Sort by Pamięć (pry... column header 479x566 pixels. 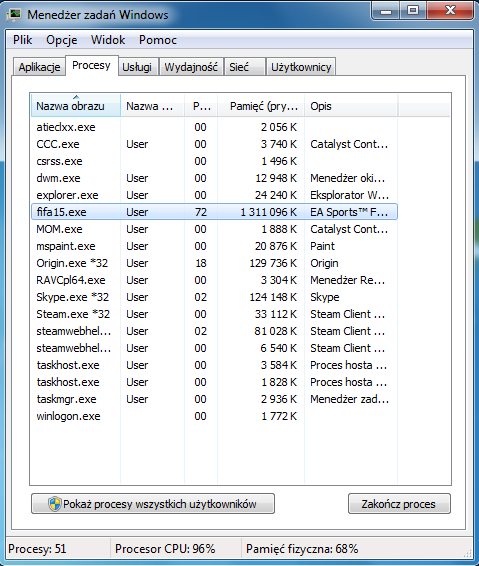coord(261,106)
